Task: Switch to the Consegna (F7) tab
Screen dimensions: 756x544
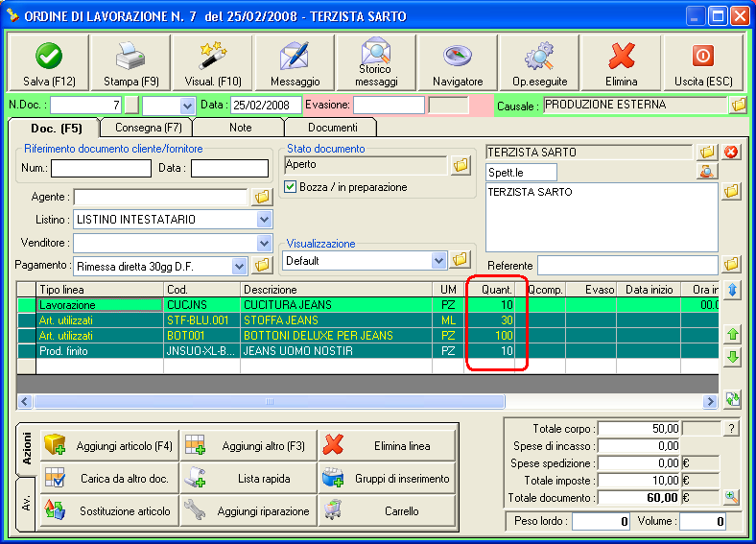Action: 149,127
